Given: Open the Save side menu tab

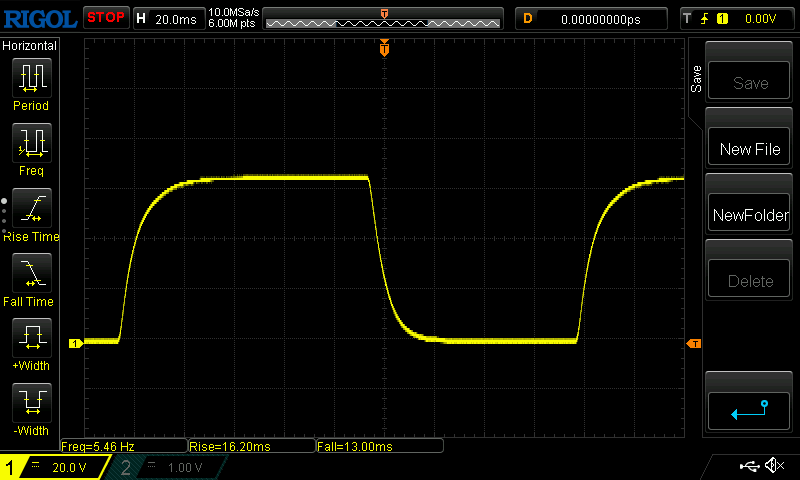Looking at the screenshot, I should (696, 79).
